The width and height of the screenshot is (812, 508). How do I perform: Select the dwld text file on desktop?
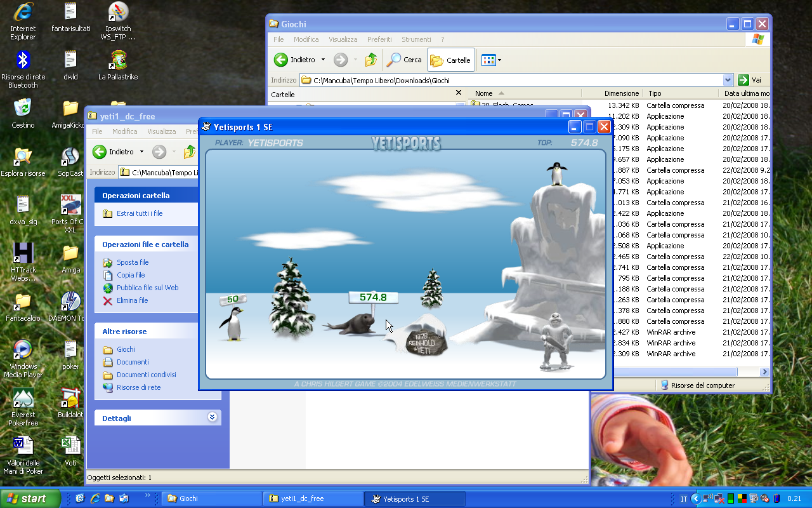pos(70,65)
